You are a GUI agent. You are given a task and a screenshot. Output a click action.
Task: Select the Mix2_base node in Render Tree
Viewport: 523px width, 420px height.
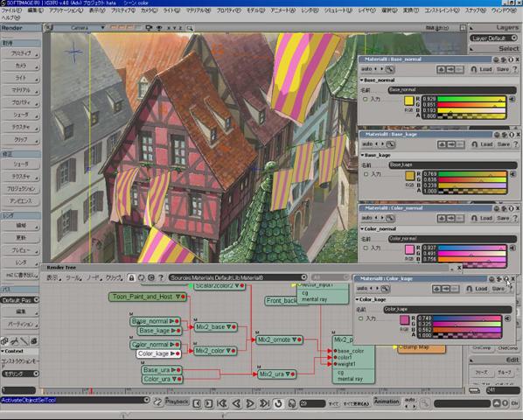[x=215, y=327]
